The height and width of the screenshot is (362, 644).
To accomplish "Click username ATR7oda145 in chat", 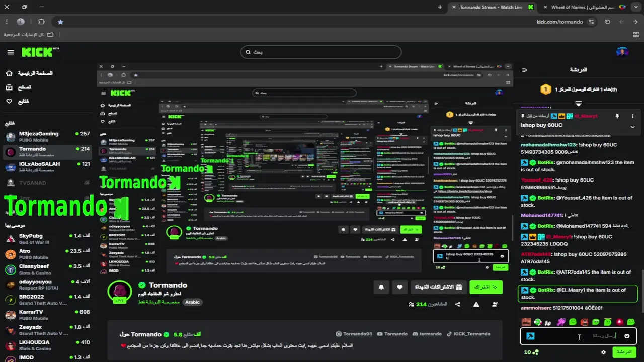I will coord(536,254).
